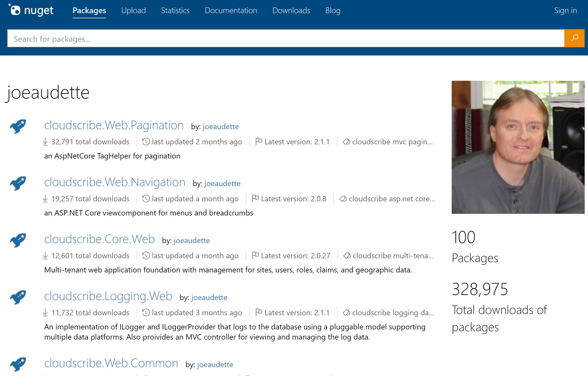Click '19,257 total downloads' text

(x=90, y=199)
